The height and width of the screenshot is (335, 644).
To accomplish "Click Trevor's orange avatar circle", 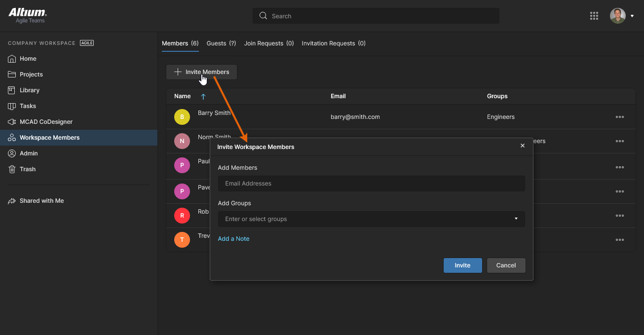I will pos(182,240).
